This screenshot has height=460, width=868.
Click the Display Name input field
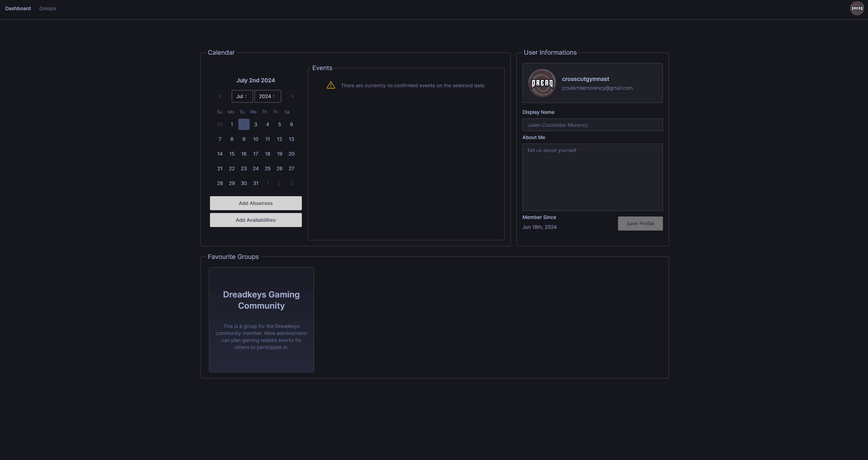(x=592, y=124)
